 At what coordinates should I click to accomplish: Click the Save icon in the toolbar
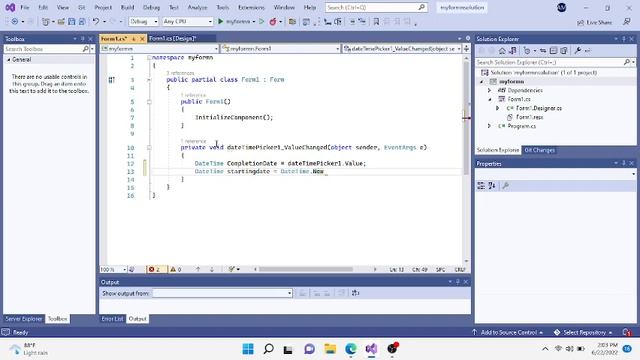pyautogui.click(x=71, y=22)
